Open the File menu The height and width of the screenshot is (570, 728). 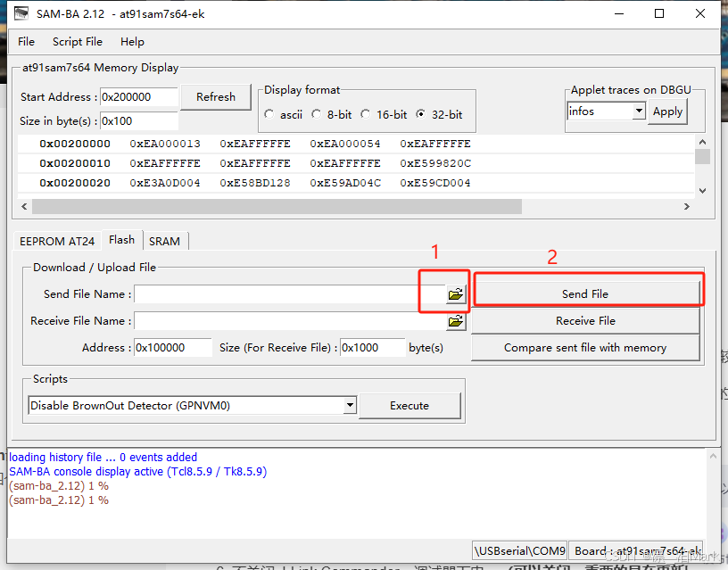(26, 42)
